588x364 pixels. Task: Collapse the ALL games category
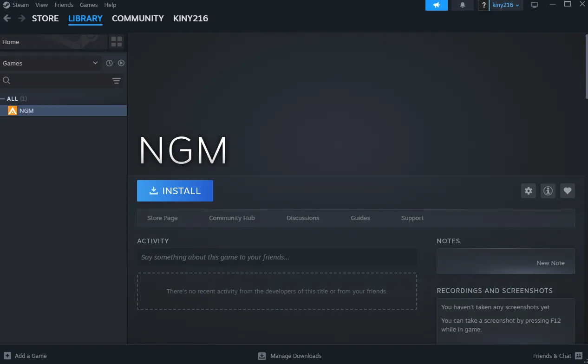[x=3, y=99]
